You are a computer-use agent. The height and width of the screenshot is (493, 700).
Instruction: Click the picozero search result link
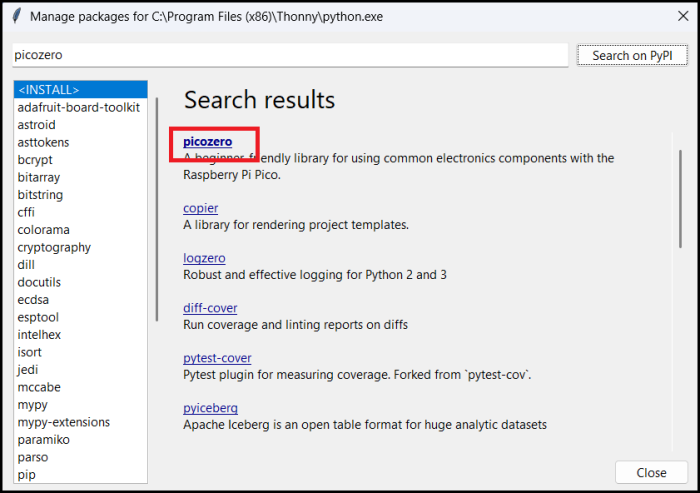point(208,142)
